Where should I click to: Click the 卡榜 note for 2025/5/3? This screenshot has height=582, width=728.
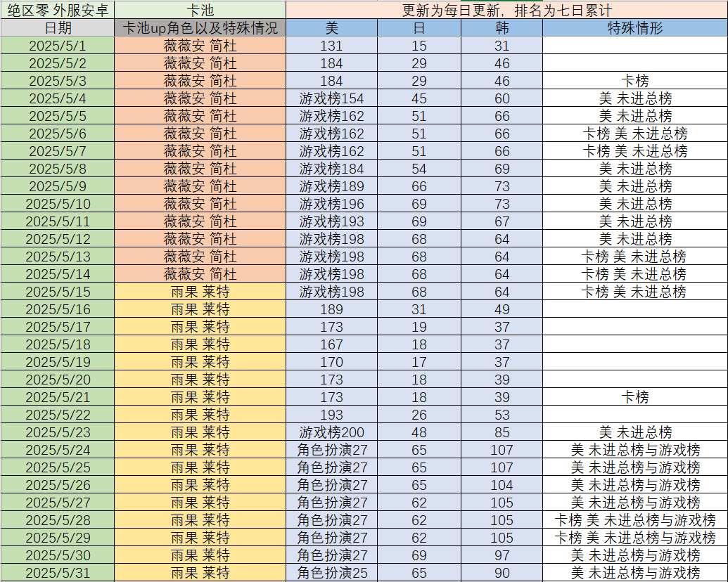tap(634, 81)
